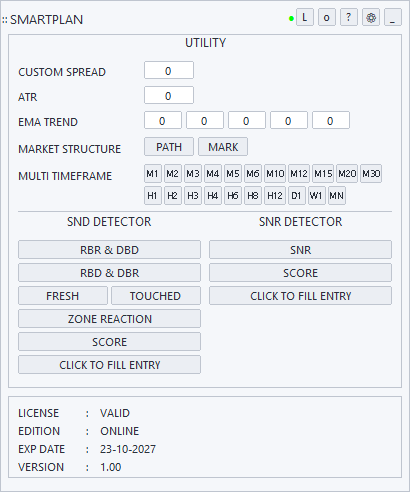410x492 pixels.
Task: Select the H1 timeframe button
Action: 153,195
